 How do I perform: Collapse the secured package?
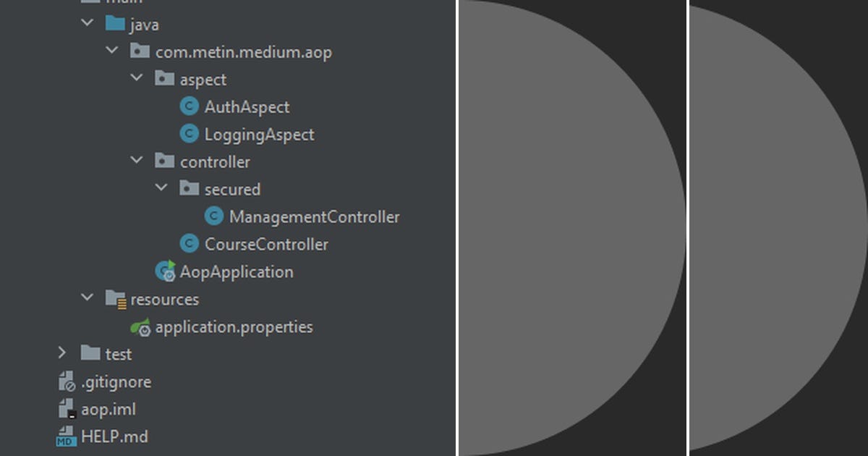(x=161, y=187)
